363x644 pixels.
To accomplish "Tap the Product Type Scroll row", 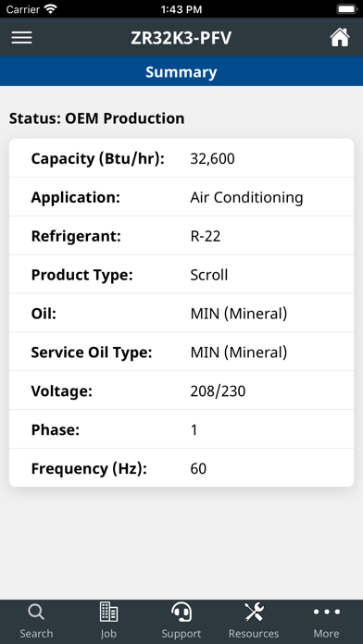I will tap(181, 275).
